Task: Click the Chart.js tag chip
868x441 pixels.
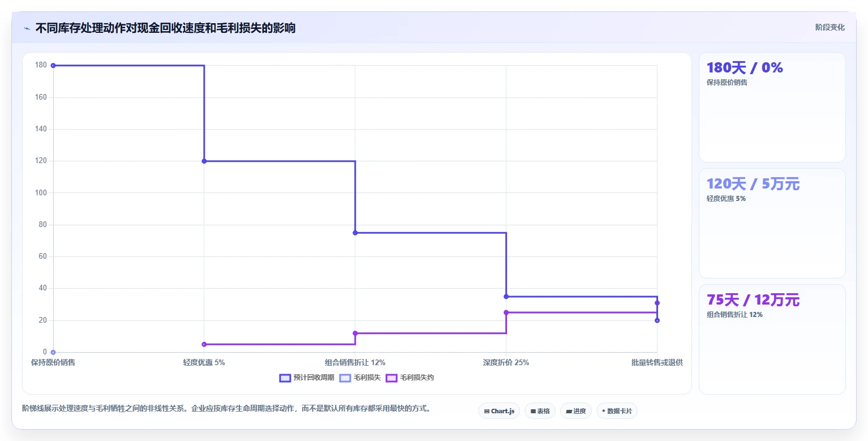Action: (x=499, y=411)
